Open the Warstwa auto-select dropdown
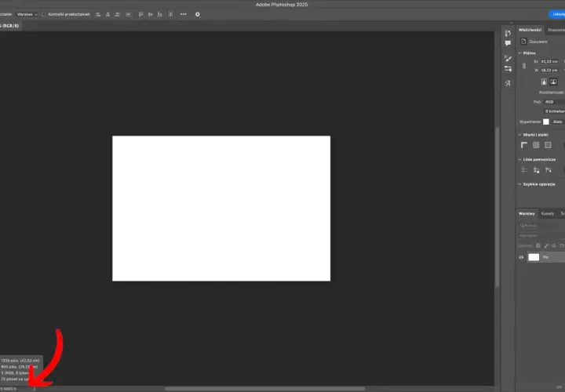The width and height of the screenshot is (565, 392). click(x=27, y=14)
